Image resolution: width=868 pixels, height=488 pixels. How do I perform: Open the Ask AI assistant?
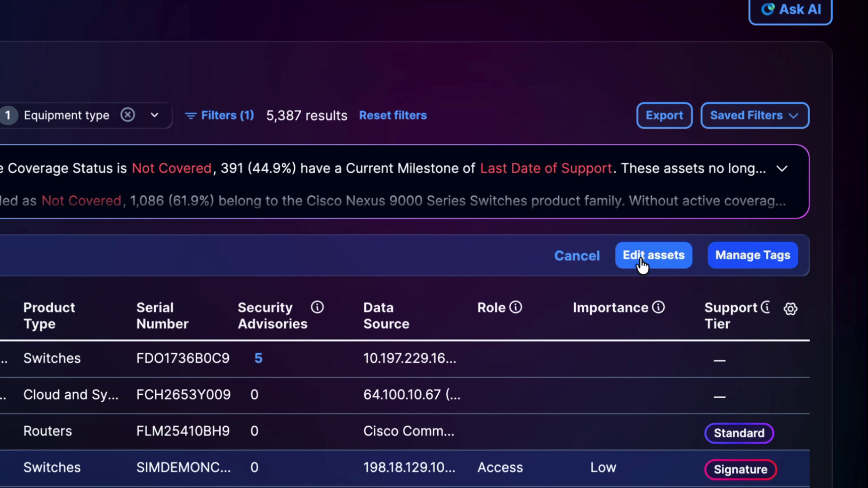790,9
